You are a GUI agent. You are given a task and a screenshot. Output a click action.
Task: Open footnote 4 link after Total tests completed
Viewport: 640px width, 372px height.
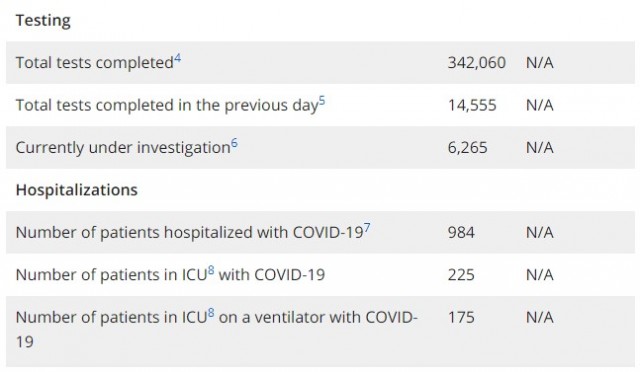[178, 59]
